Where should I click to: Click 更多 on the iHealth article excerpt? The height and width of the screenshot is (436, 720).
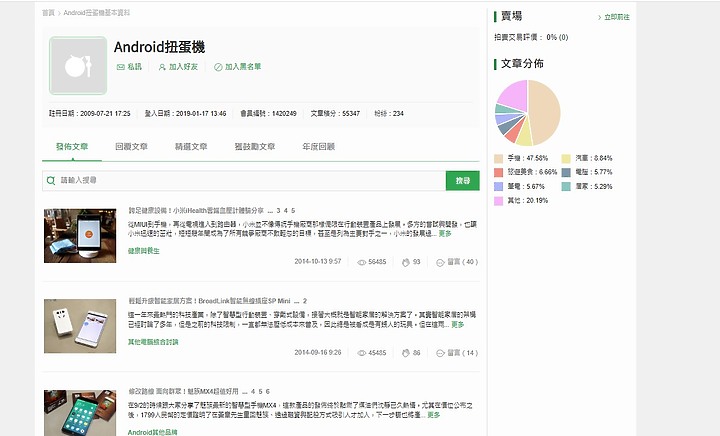[445, 234]
